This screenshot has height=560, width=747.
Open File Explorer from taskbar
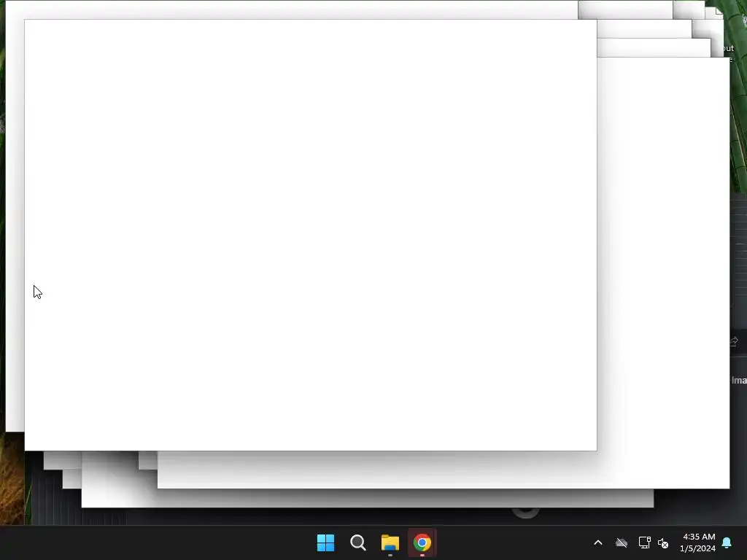pos(390,542)
